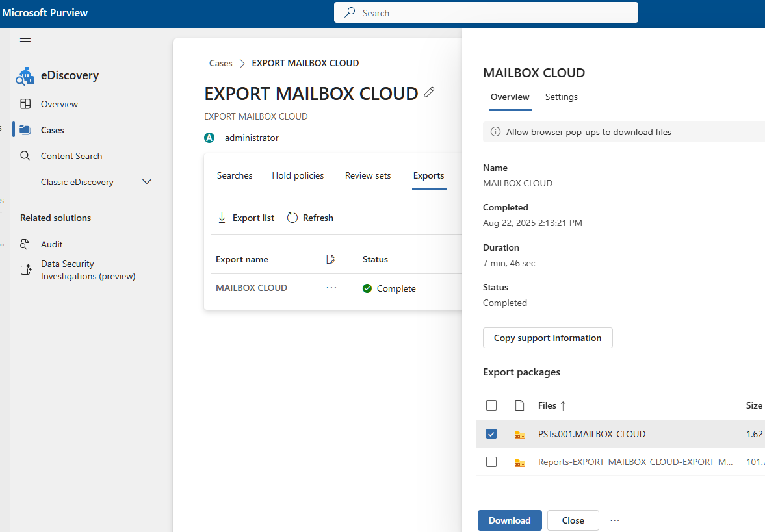This screenshot has height=532, width=765.
Task: Click the Export list download icon
Action: pos(222,218)
